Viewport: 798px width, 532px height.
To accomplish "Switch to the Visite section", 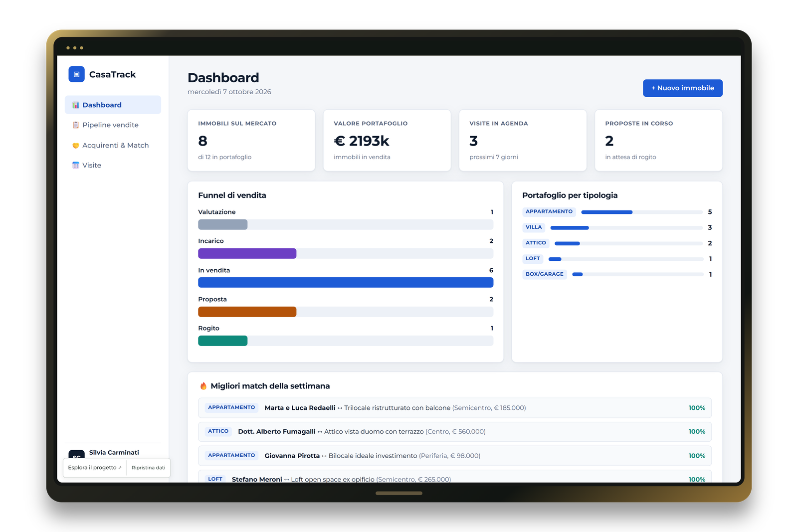I will (x=113, y=165).
